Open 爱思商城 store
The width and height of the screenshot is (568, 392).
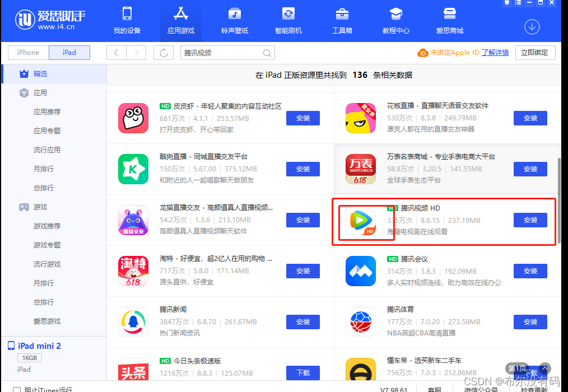pyautogui.click(x=450, y=20)
